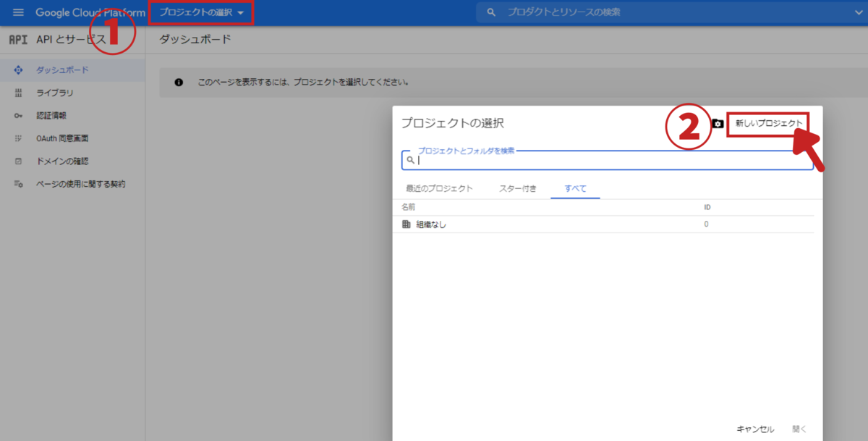Click the OAuth 同意画面 icon

coord(19,138)
